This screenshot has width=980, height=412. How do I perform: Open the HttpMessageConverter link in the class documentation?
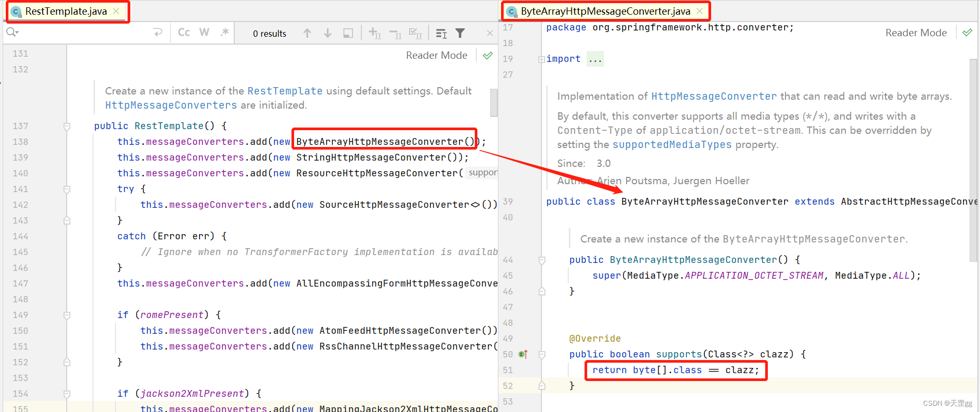(x=714, y=96)
